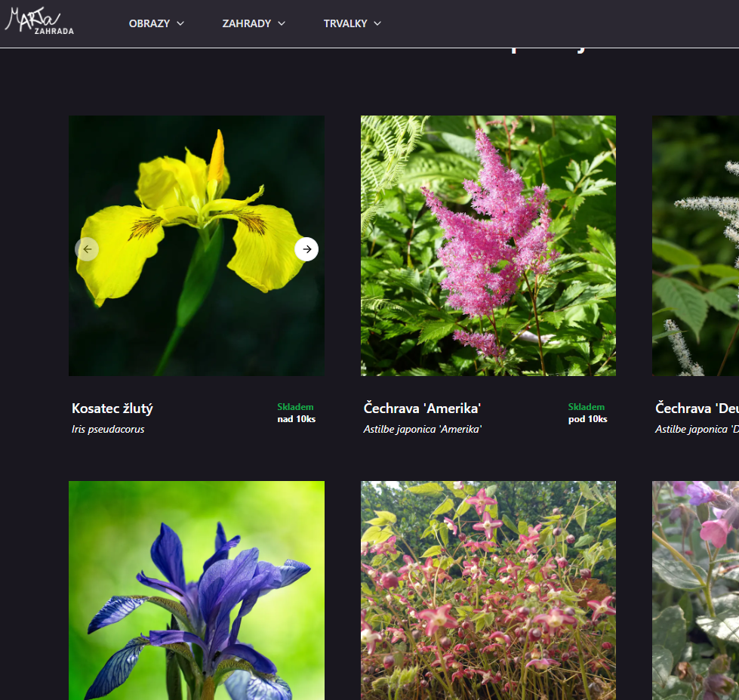Expand the OBRAZY dropdown chevron
The height and width of the screenshot is (700, 739).
click(180, 23)
